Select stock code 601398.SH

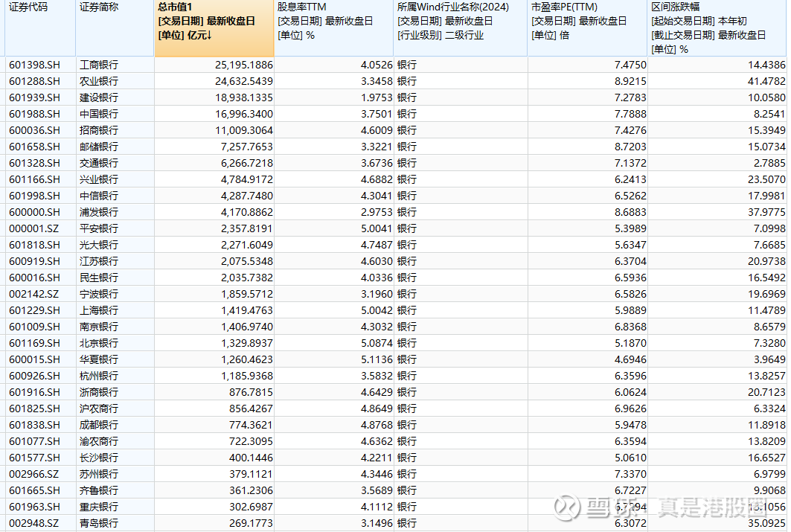pyautogui.click(x=34, y=65)
